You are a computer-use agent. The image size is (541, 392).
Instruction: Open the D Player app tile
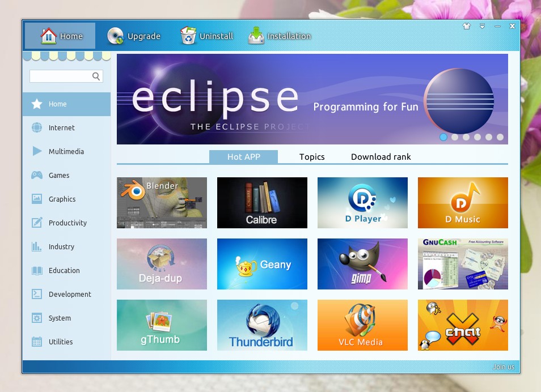point(362,203)
